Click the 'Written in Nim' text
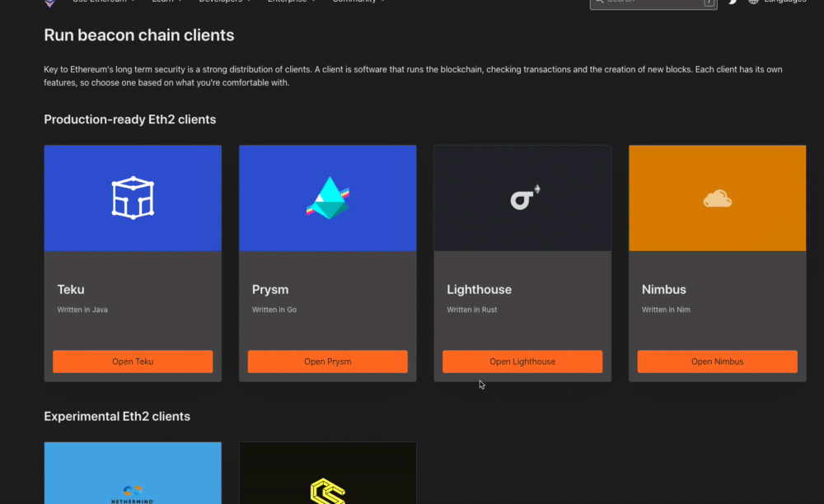This screenshot has width=824, height=504. pos(666,310)
